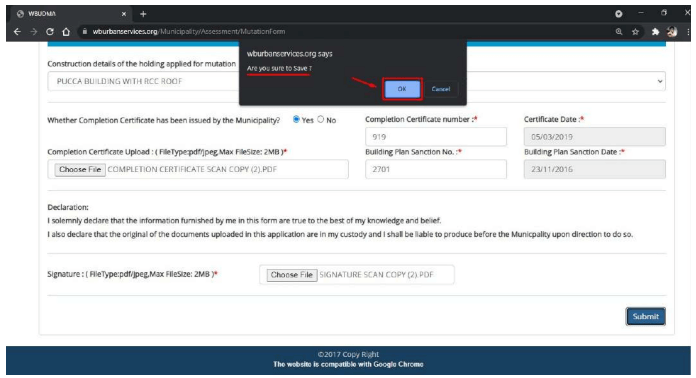Select No for completion certificate issued
This screenshot has width=696, height=378.
tap(320, 119)
